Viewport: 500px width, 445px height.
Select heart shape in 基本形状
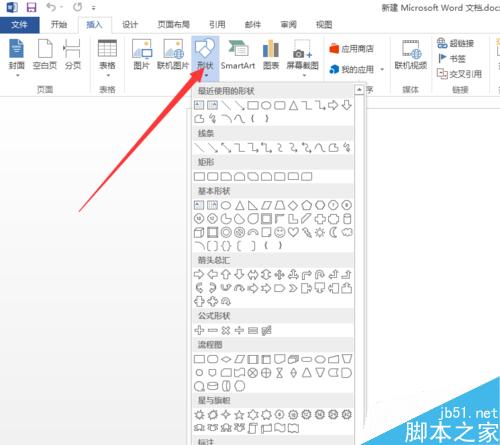pos(293,232)
